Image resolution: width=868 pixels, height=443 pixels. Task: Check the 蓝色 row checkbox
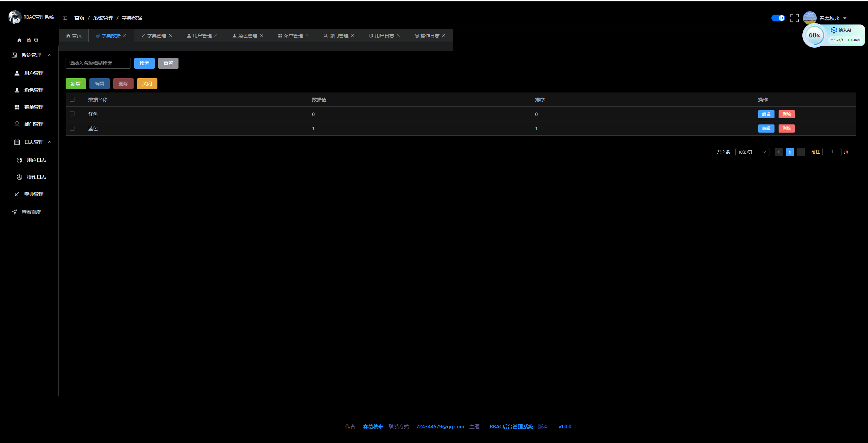point(72,128)
